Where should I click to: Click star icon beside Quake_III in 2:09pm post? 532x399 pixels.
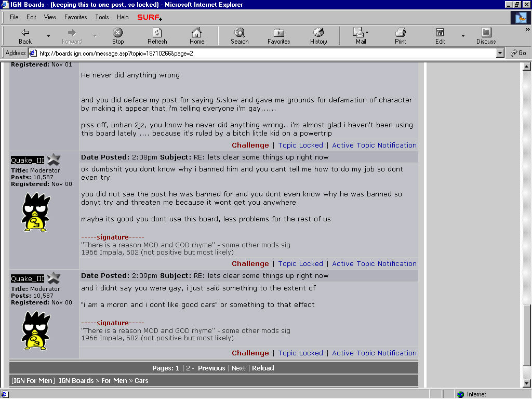(54, 278)
